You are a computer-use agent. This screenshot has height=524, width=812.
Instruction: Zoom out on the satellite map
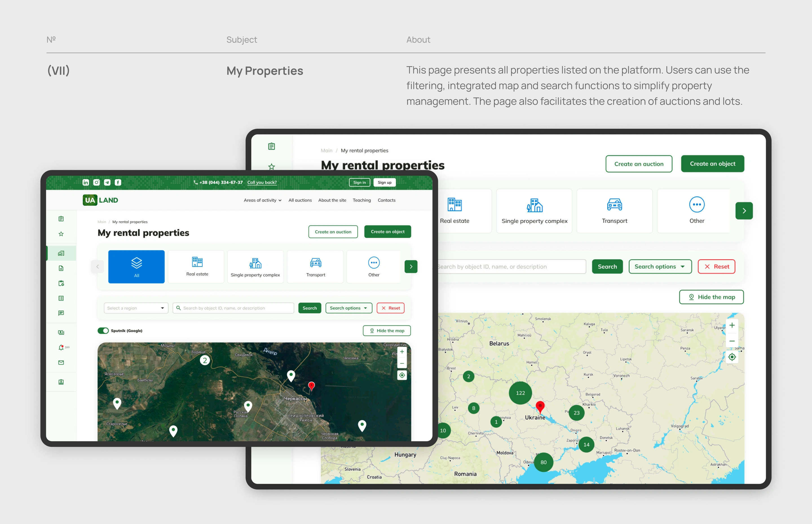402,363
